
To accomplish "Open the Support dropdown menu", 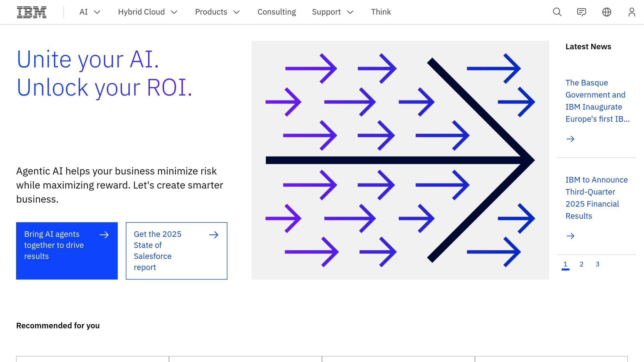I will tap(332, 12).
